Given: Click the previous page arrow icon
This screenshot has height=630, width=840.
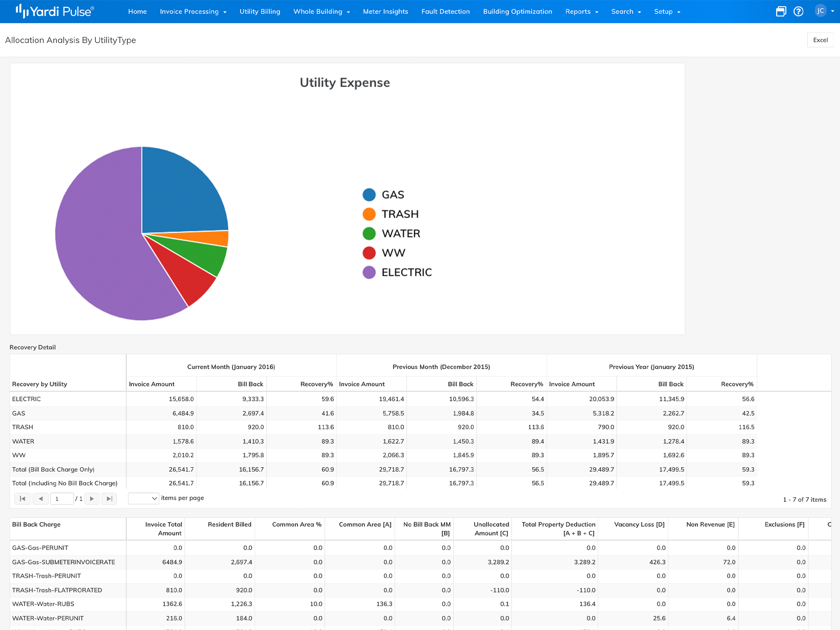Looking at the screenshot, I should (41, 498).
